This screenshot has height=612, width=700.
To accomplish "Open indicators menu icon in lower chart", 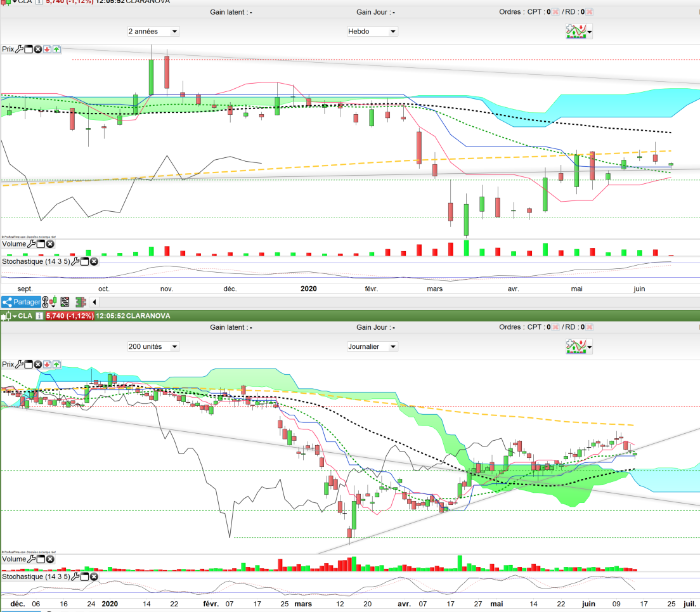I will (578, 347).
